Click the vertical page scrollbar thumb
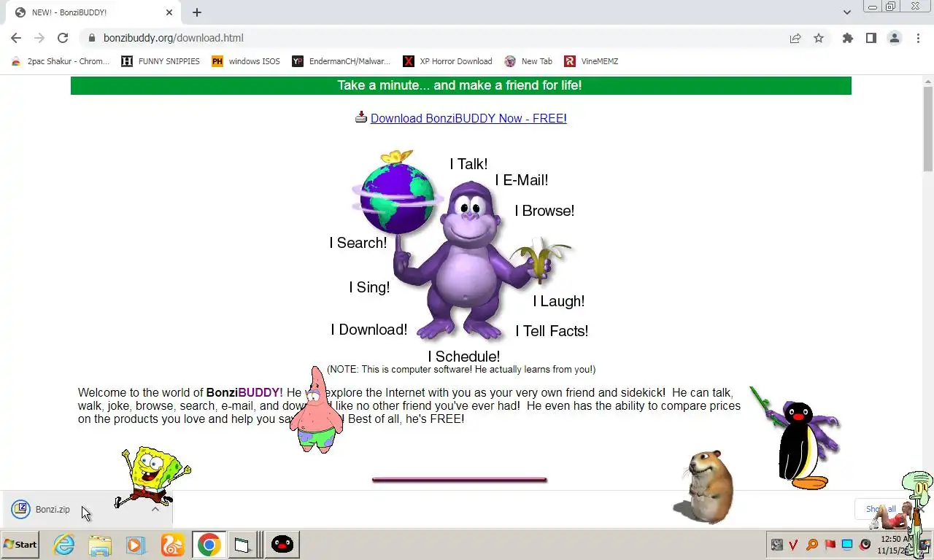 [928, 128]
